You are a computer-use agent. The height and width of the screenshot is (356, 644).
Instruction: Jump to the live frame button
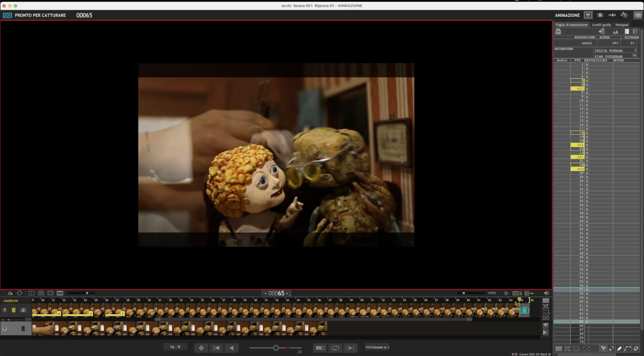pyautogui.click(x=351, y=348)
